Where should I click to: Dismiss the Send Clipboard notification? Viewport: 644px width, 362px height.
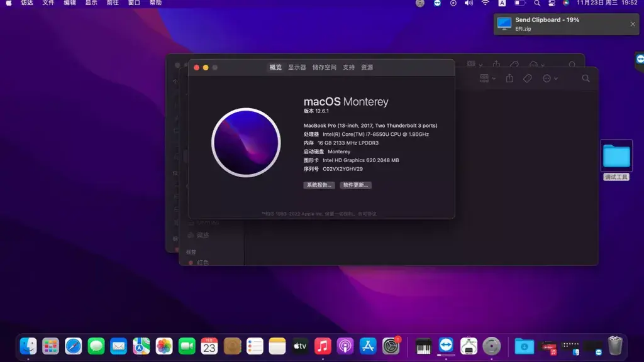(633, 25)
